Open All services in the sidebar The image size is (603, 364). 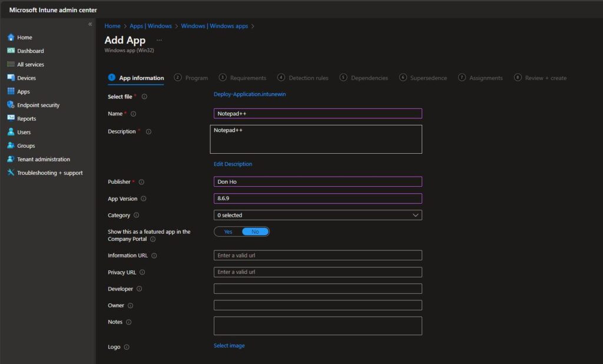25,64
